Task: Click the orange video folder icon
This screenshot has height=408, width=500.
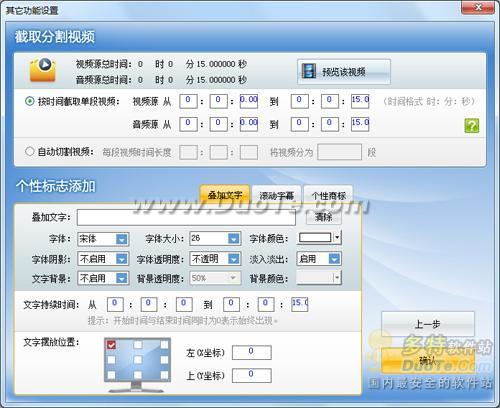Action: point(43,70)
